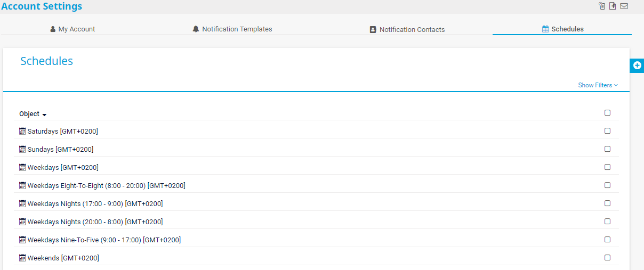Open the Weekdays [GMT+0200] schedule entry
The image size is (644, 270).
63,168
